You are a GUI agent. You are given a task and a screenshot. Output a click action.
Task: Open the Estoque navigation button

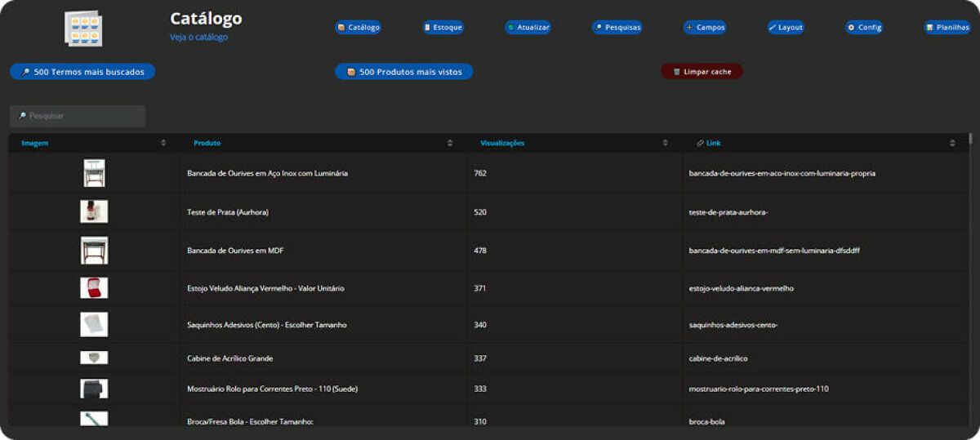pyautogui.click(x=443, y=27)
